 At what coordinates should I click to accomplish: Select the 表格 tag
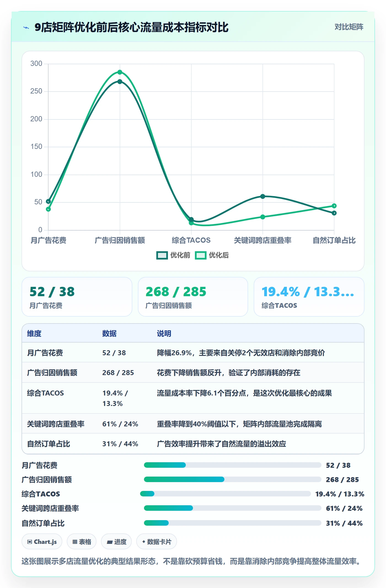[x=82, y=542]
